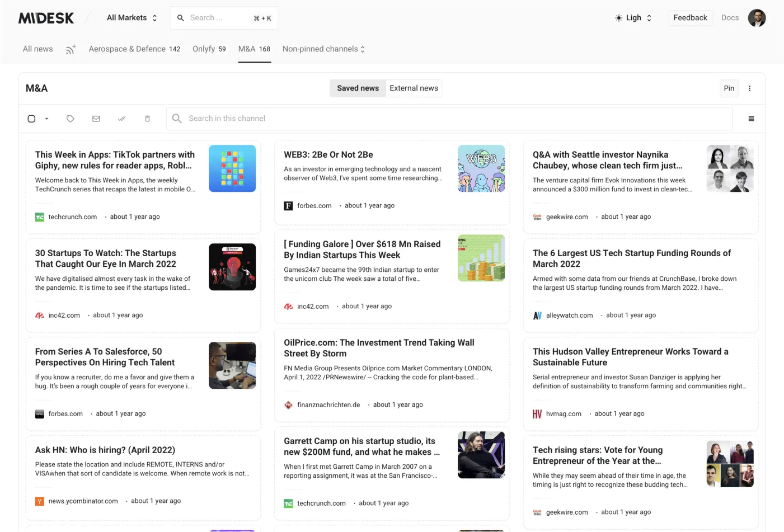This screenshot has height=532, width=784.
Task: Click the inc42 favicon under 30 Startups article
Action: tap(40, 316)
